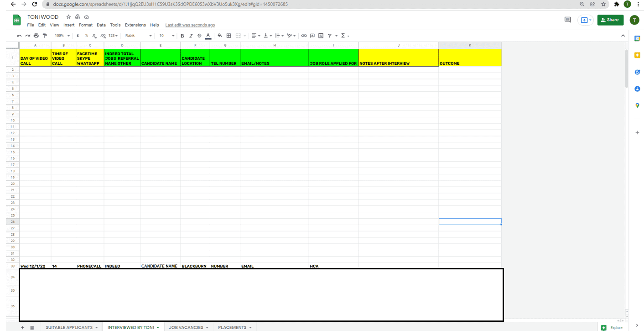Insert a chart from the toolbar
Viewport: 644px width, 331px height.
click(x=321, y=36)
